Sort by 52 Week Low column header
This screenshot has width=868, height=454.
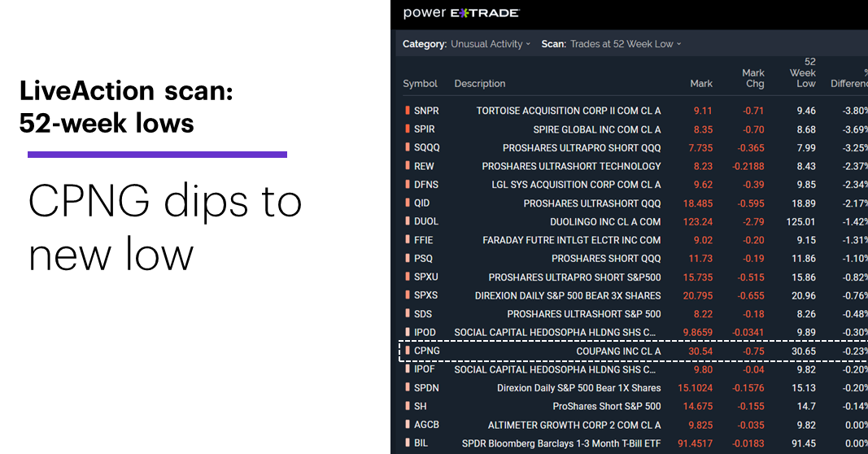tap(803, 72)
